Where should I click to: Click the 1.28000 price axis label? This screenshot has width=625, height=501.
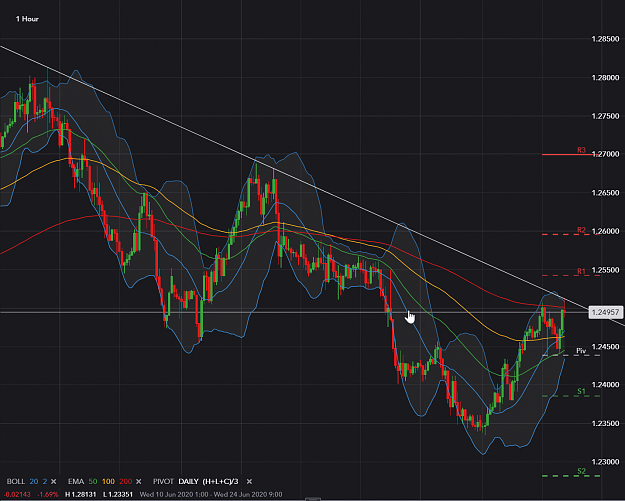(605, 77)
